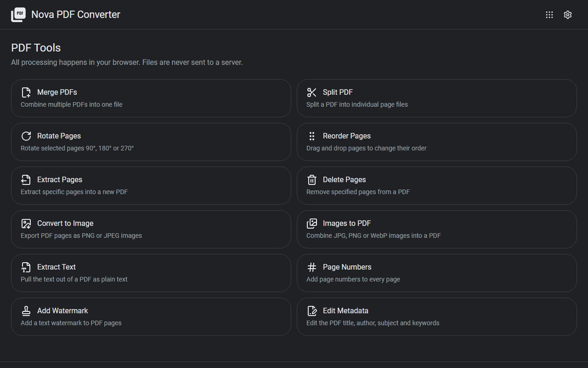Image resolution: width=588 pixels, height=368 pixels.
Task: Open the Edit Metadata tool card
Action: coord(437,316)
